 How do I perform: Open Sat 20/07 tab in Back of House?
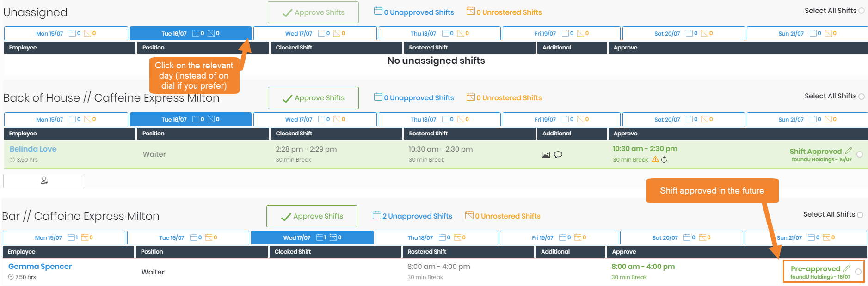click(683, 119)
